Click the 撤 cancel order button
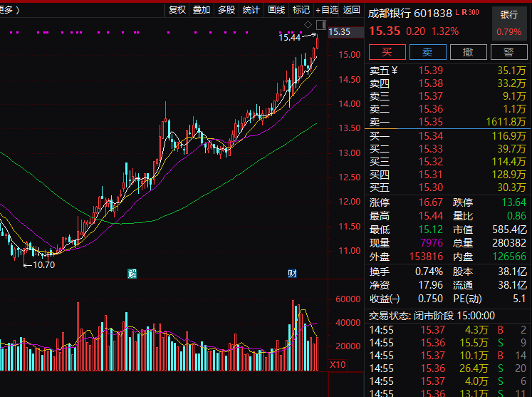This screenshot has height=397, width=532. point(469,52)
